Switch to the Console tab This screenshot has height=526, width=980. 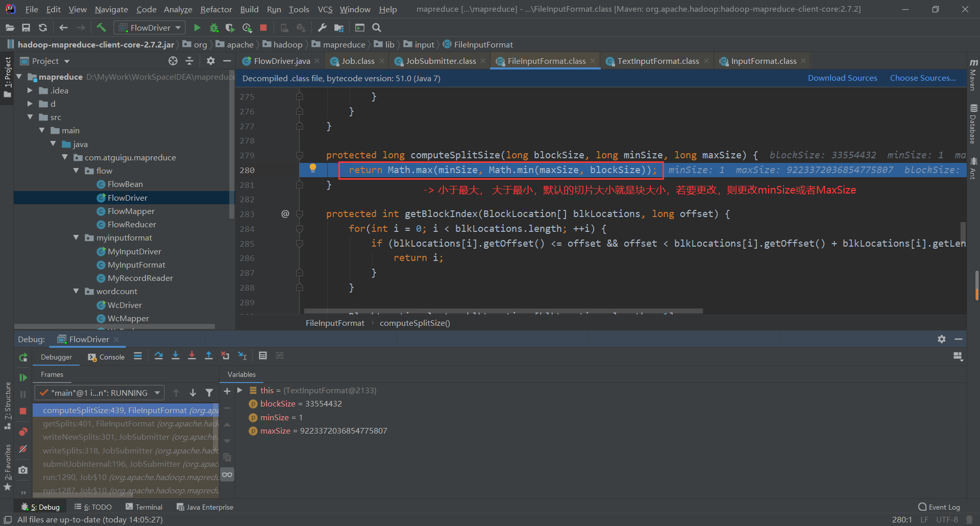(x=106, y=357)
